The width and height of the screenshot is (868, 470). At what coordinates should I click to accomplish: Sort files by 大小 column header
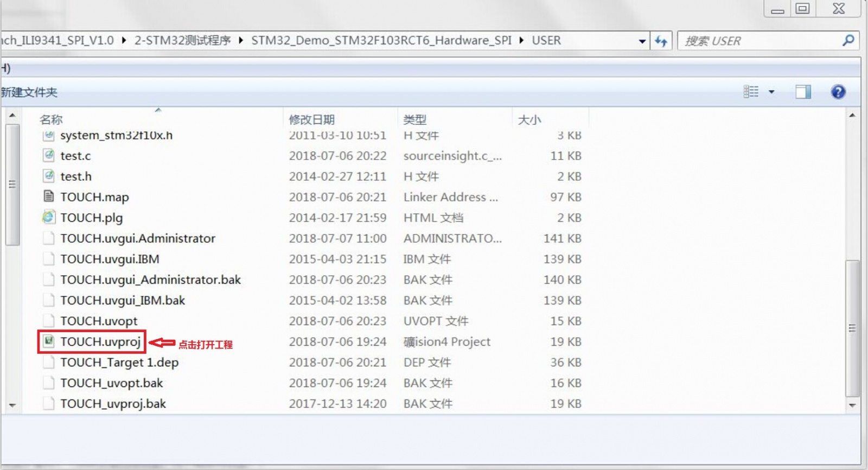point(529,119)
